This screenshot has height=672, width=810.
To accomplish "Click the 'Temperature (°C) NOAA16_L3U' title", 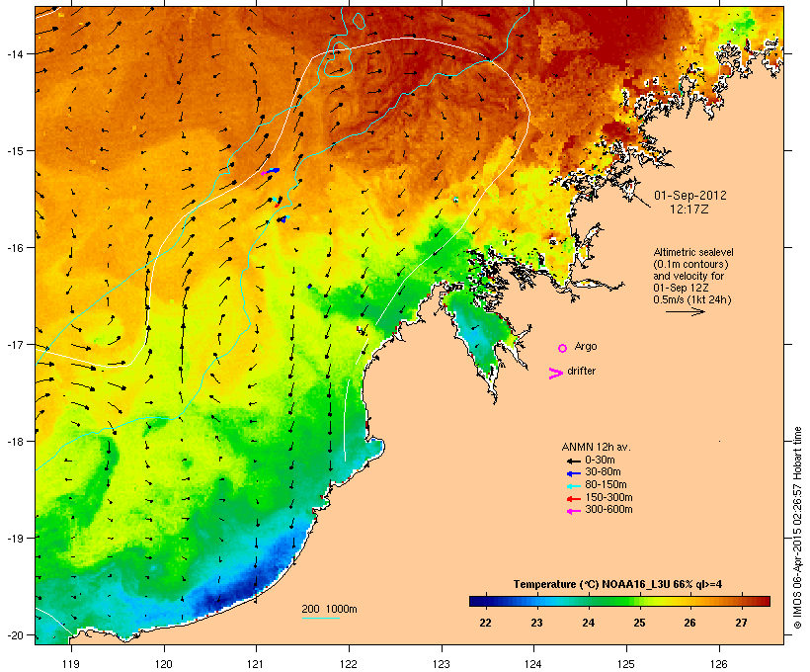I will (x=591, y=584).
